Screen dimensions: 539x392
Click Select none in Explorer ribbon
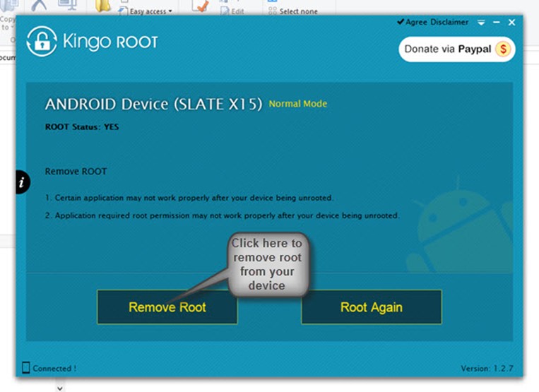293,11
